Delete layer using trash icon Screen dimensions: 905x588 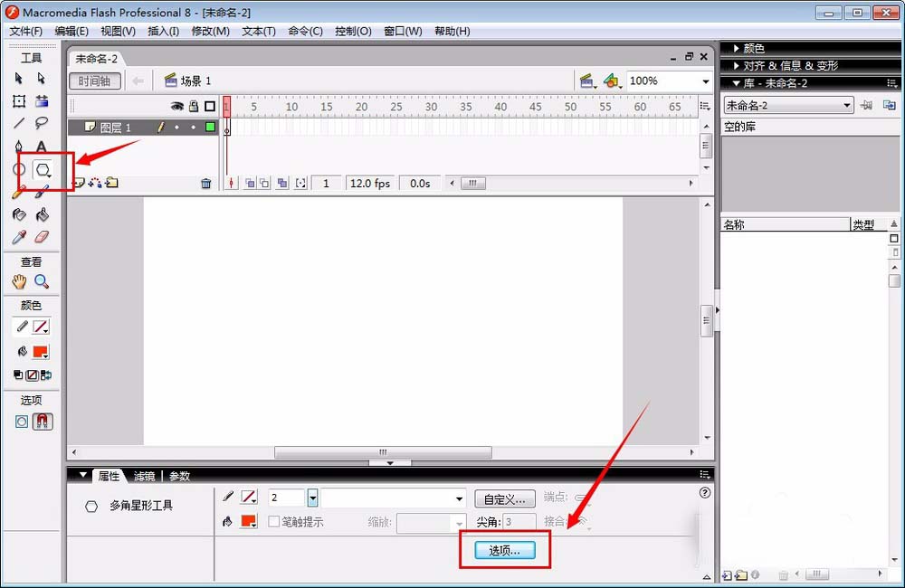coord(206,184)
